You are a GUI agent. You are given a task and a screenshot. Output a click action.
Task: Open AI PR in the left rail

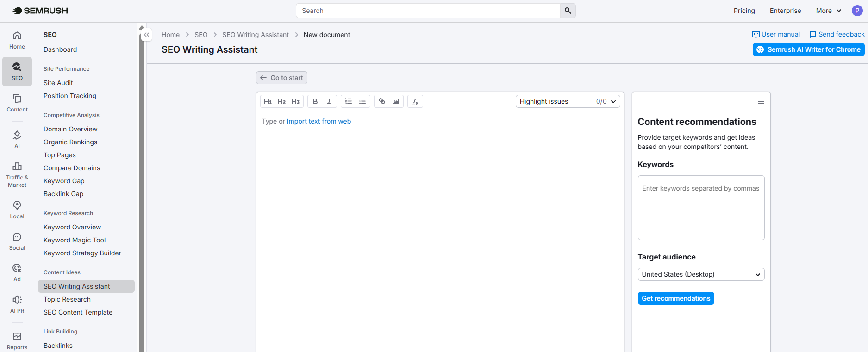[x=17, y=304]
